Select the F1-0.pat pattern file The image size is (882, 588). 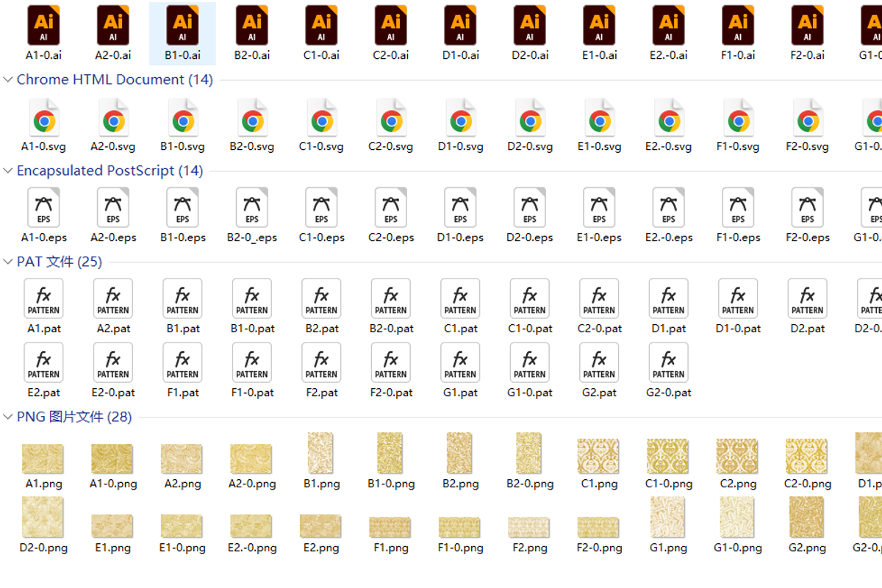pyautogui.click(x=252, y=370)
